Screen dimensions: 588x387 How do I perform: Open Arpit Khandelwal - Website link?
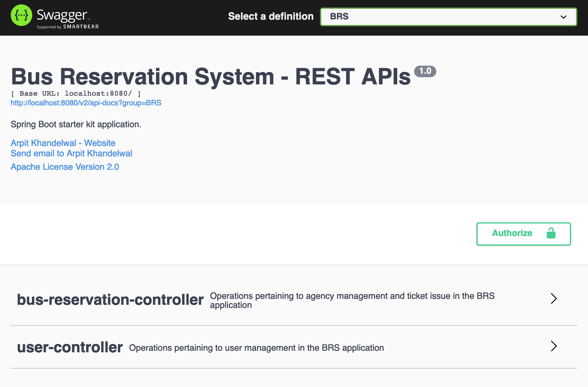(x=63, y=143)
